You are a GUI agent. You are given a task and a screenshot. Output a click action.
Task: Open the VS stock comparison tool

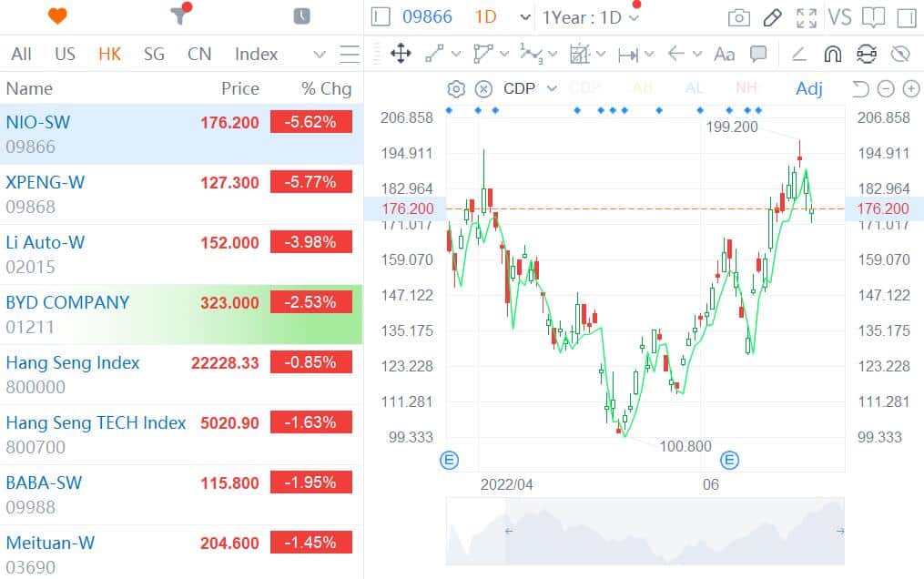click(x=842, y=16)
